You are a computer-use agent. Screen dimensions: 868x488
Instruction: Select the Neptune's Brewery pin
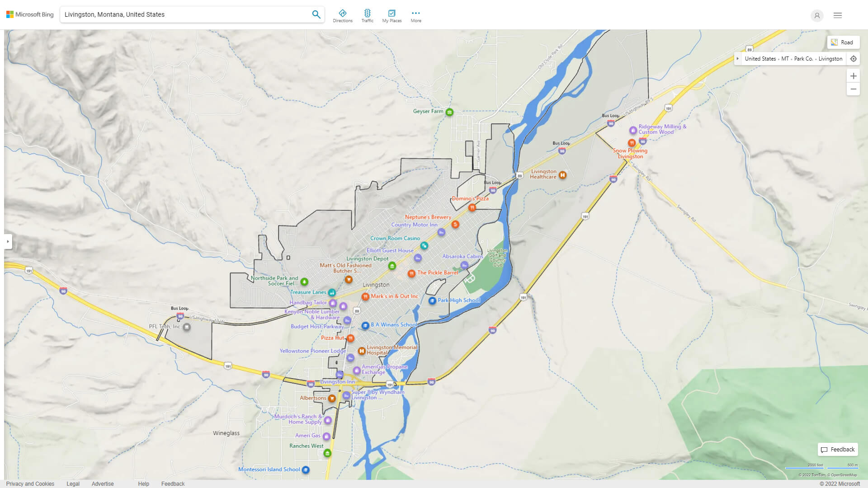(x=455, y=225)
